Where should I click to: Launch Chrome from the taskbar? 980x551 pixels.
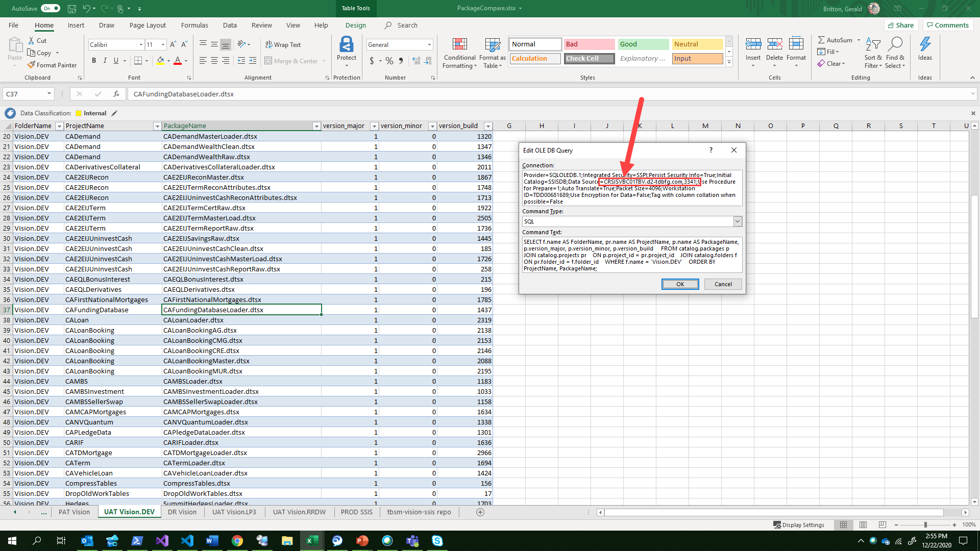(x=237, y=540)
